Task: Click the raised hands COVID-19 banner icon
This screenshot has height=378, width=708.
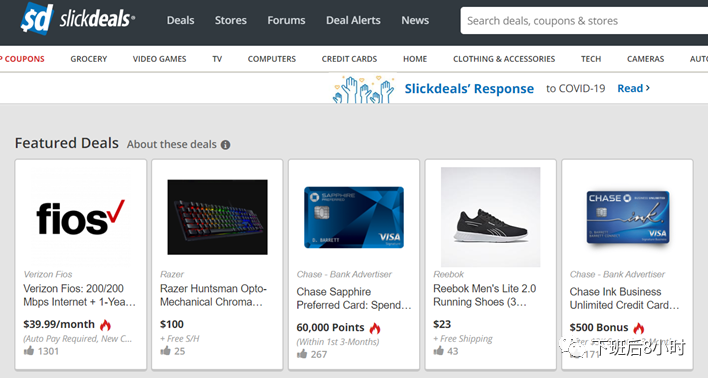Action: point(363,89)
